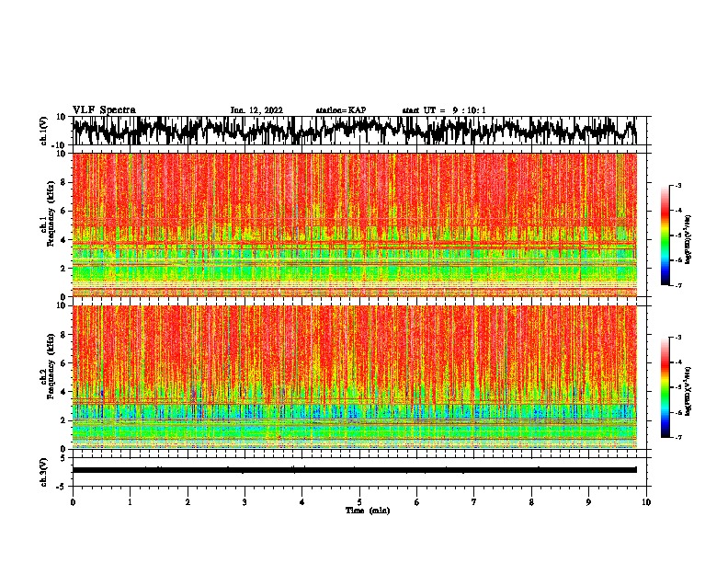
Task: Click the "ch.1(V)" waveform axis label
Action: click(x=44, y=131)
